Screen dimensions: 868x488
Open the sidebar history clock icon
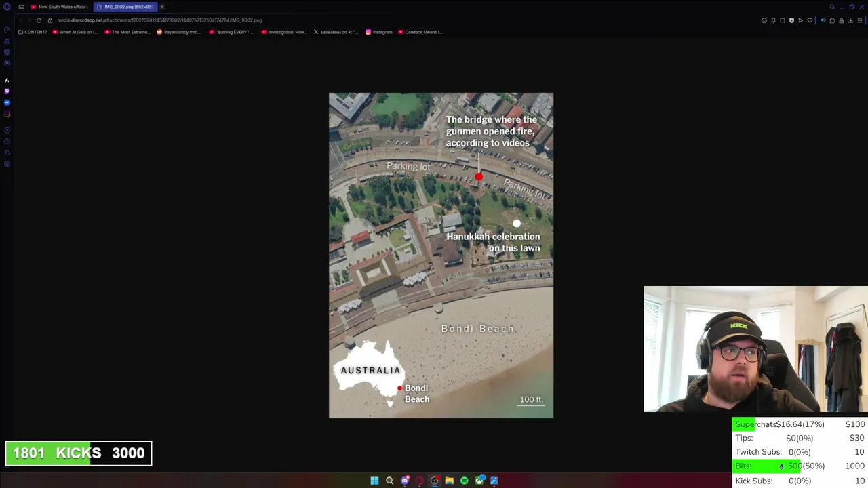[7, 142]
